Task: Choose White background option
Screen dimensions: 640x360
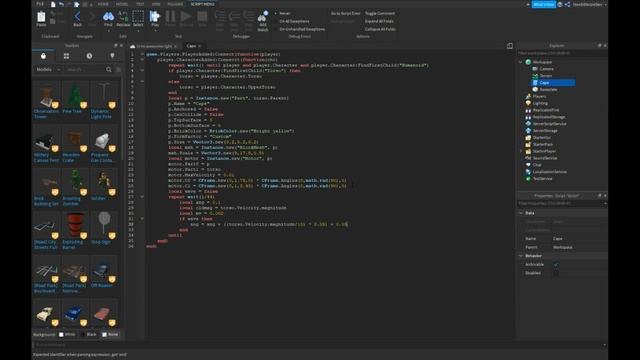Action: click(67, 334)
